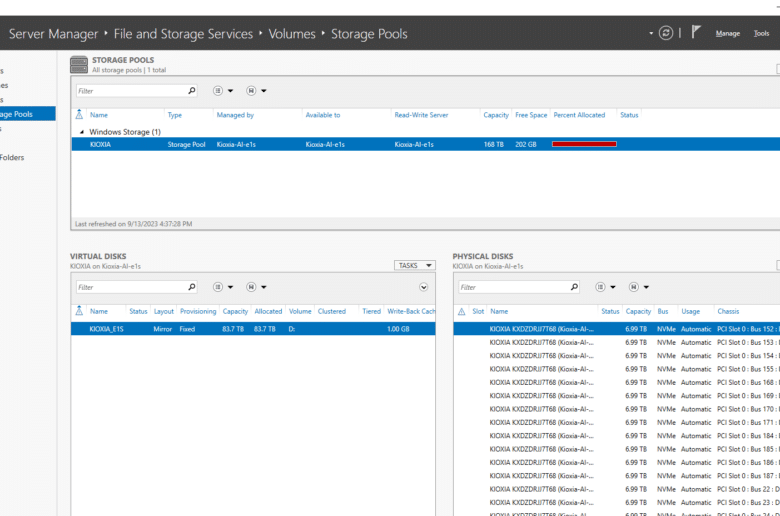Viewport: 780px width, 516px height.
Task: Click warning icon column header in Virtual Disks
Action: coord(79,311)
